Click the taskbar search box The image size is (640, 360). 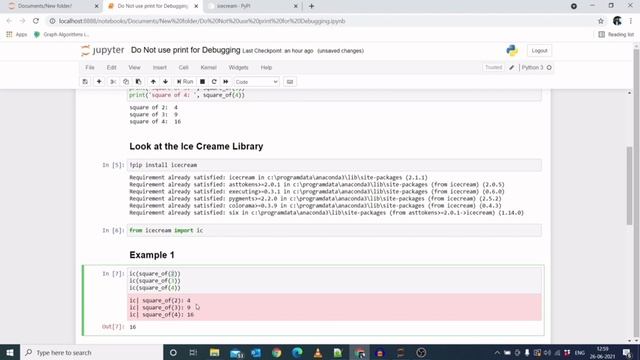pyautogui.click(x=91, y=352)
